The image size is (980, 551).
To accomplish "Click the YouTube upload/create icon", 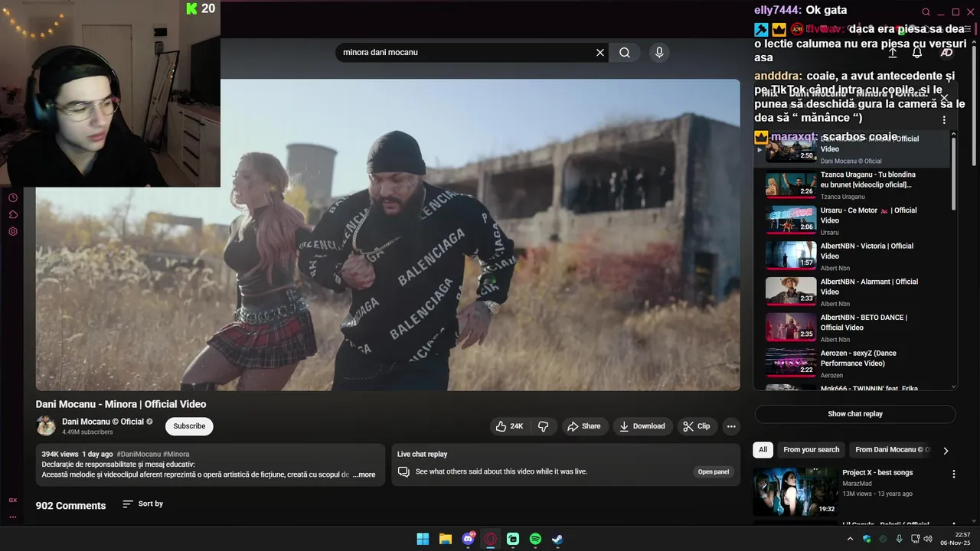I will pyautogui.click(x=893, y=53).
